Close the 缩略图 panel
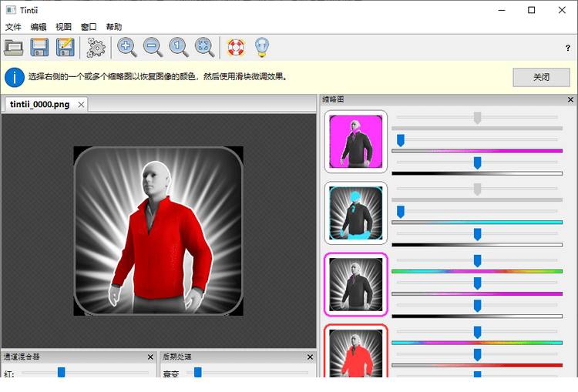Screen dimensions: 578x392 pyautogui.click(x=570, y=99)
